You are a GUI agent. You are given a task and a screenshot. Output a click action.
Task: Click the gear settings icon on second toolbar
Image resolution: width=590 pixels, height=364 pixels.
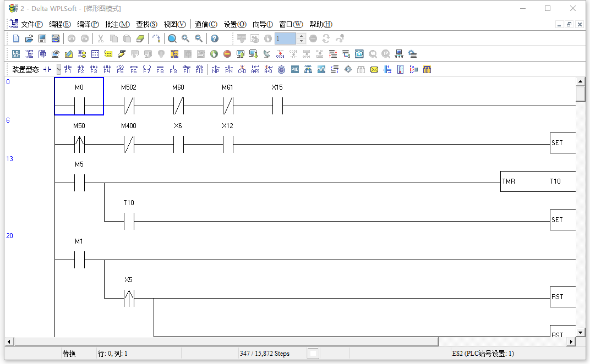click(412, 54)
